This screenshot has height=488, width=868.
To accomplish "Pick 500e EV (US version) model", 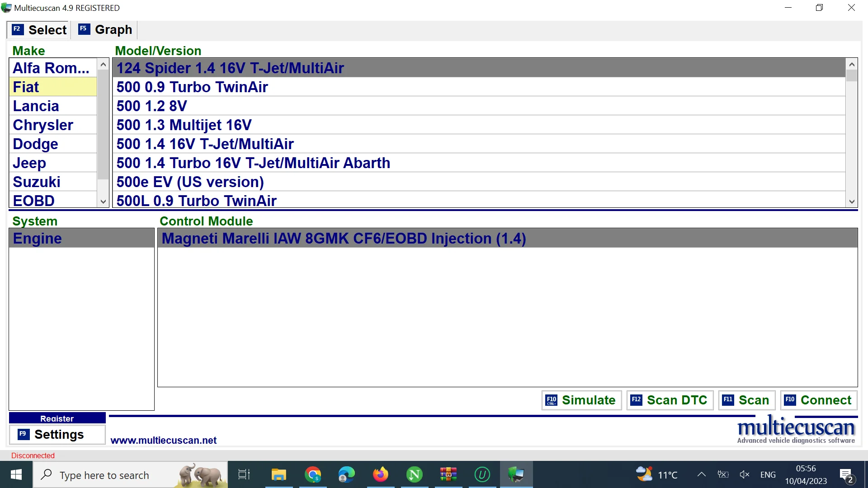I will pos(479,182).
